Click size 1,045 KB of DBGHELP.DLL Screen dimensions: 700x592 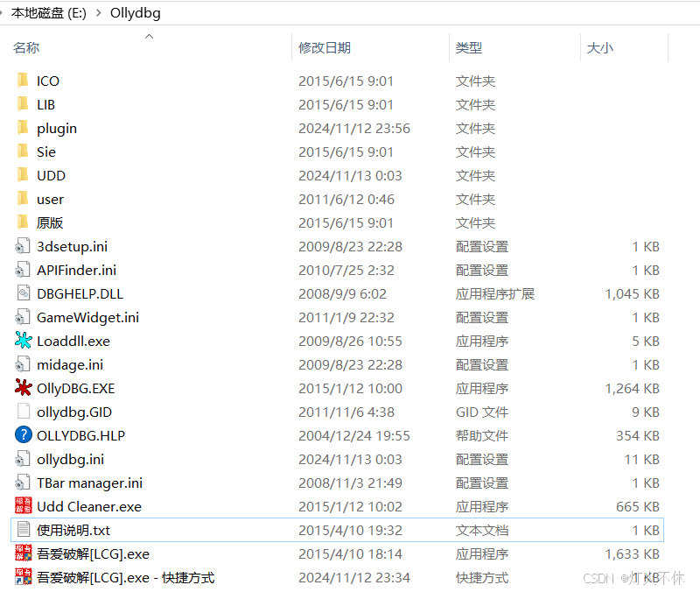[x=632, y=293]
